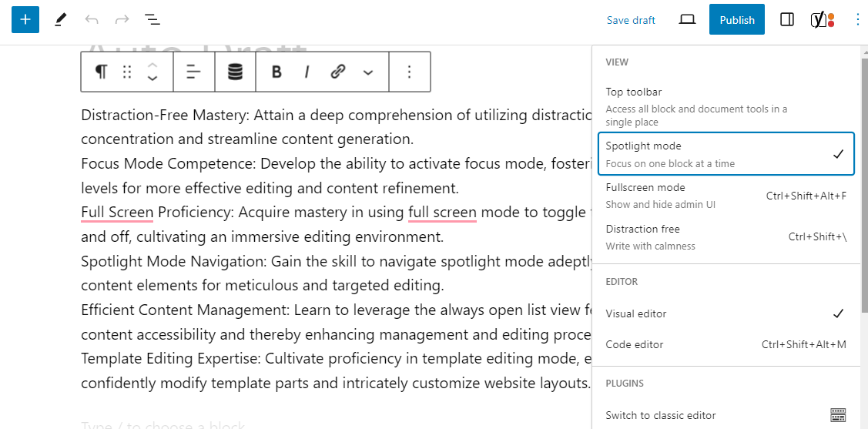Toggle the Settings sidebar panel icon
868x429 pixels.
(x=787, y=20)
